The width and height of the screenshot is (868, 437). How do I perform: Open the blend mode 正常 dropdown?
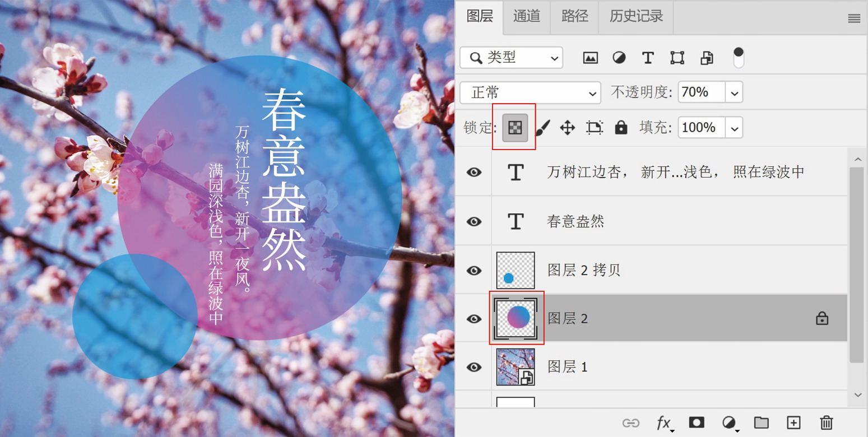pos(530,92)
